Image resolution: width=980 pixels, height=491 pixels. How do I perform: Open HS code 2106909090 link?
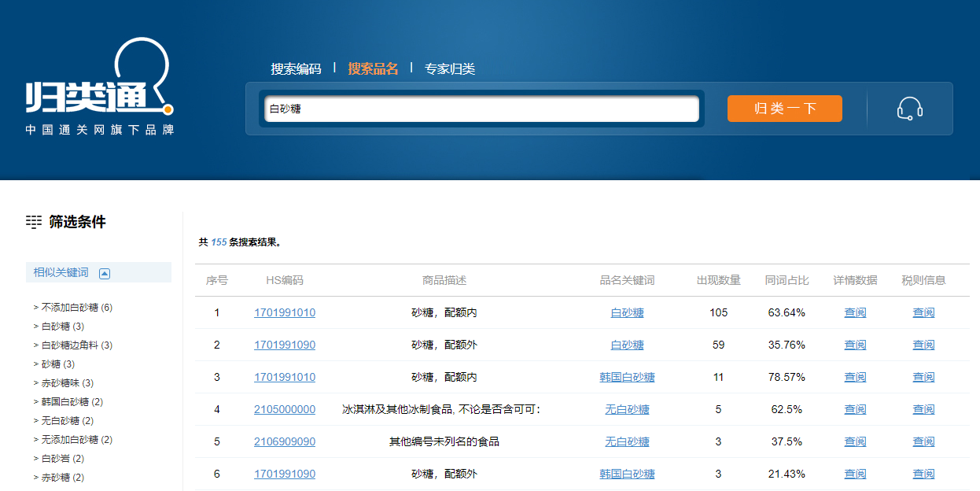(x=285, y=441)
